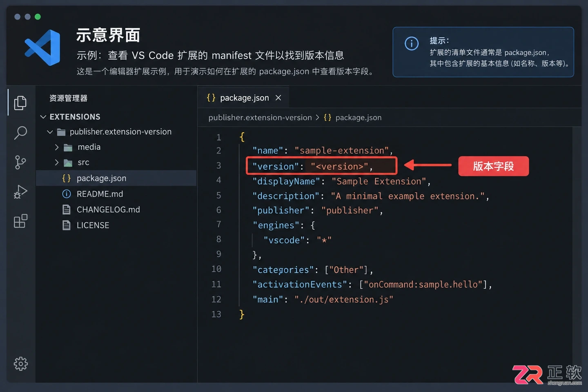Screen dimensions: 588x392
Task: Click the info icon in the tip box
Action: click(412, 43)
